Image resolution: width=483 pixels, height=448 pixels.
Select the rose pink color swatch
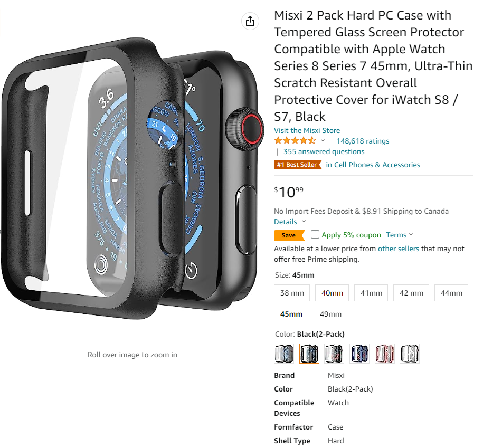point(384,354)
